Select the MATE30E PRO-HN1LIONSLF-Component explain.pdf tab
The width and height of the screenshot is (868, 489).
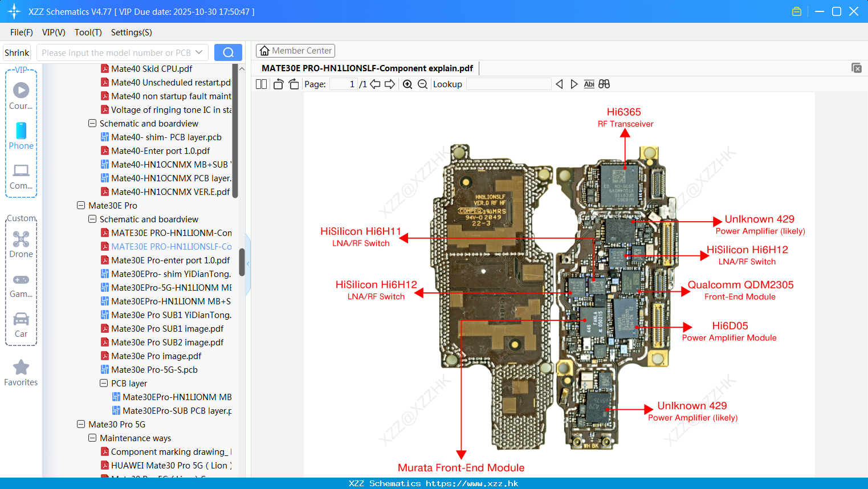pos(367,68)
